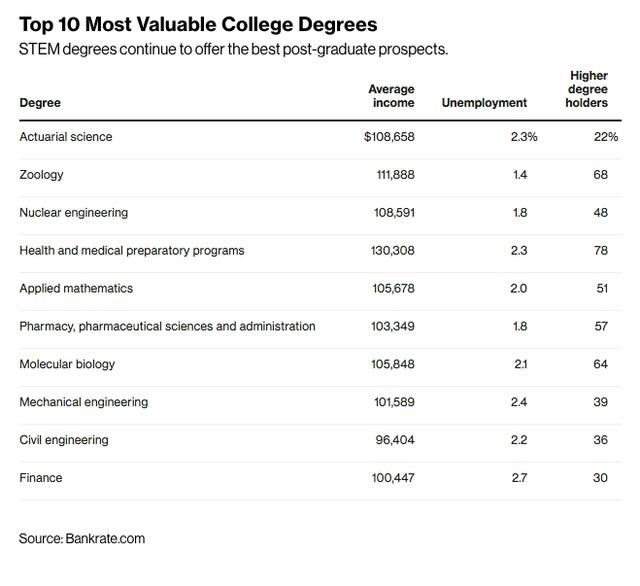Click the chart title 'Top 10 Most Valuable College Degrees'
This screenshot has height=586, width=640.
click(x=198, y=24)
